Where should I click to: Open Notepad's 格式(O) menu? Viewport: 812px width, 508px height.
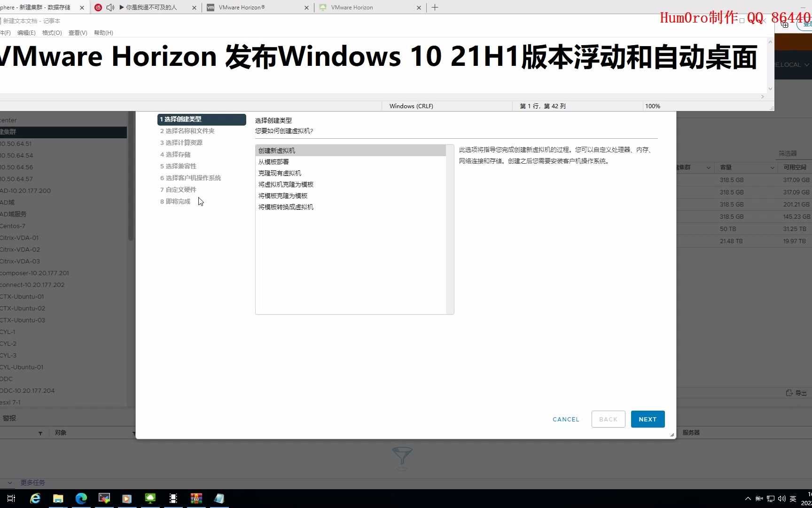coord(52,33)
